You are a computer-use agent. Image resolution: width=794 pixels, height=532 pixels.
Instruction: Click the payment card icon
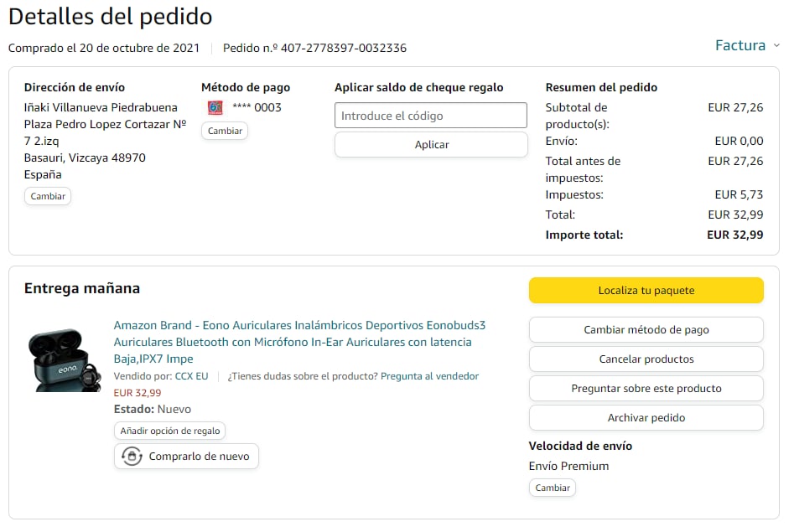click(215, 107)
